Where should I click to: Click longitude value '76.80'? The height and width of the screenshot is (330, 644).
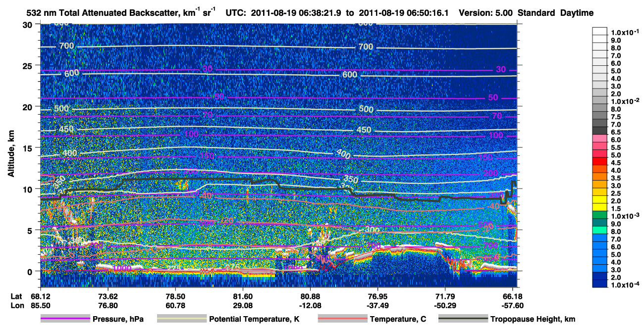tap(108, 305)
